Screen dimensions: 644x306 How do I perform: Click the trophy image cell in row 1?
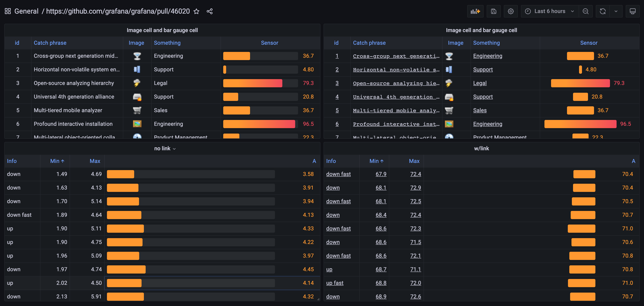pyautogui.click(x=137, y=56)
